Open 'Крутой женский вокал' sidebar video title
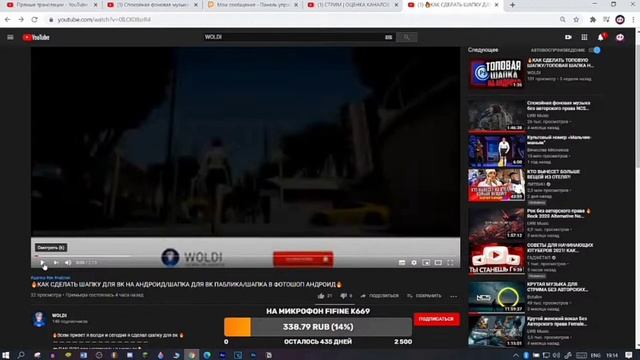Viewport: 640px width, 360px height. [x=557, y=321]
